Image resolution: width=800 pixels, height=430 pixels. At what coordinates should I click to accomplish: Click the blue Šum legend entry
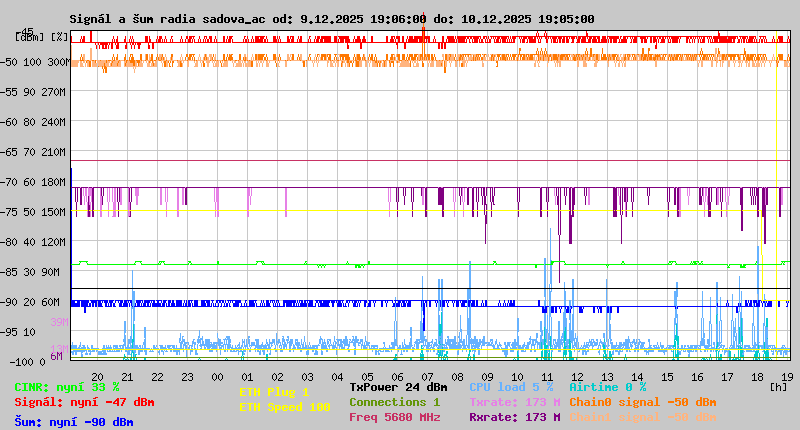pos(73,421)
